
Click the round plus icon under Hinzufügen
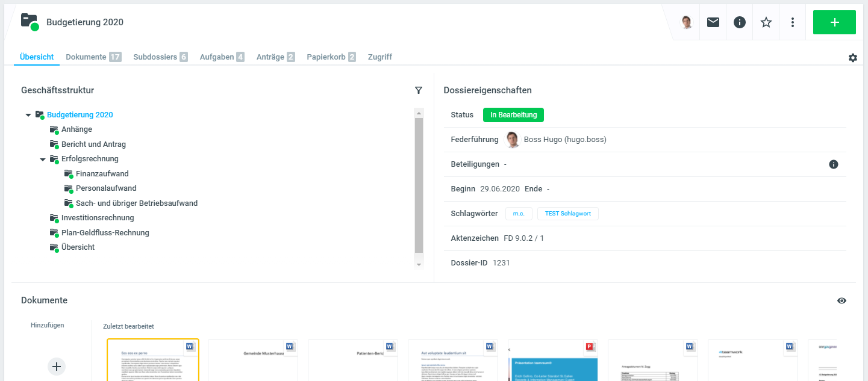[x=57, y=366]
